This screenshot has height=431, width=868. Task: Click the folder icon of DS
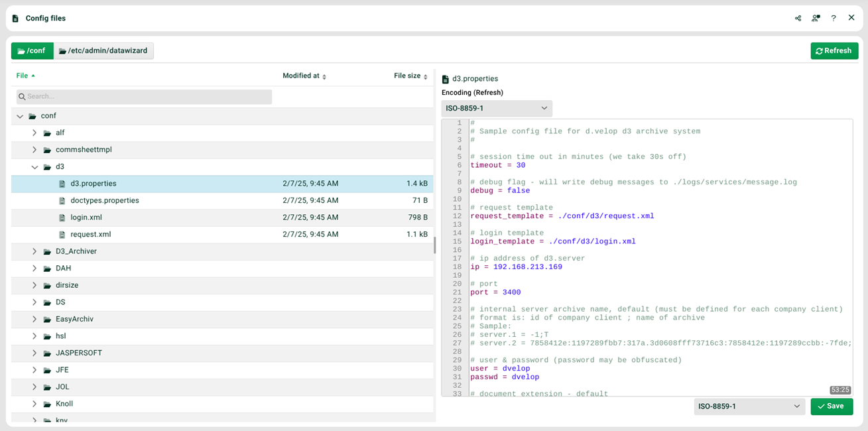coord(47,302)
